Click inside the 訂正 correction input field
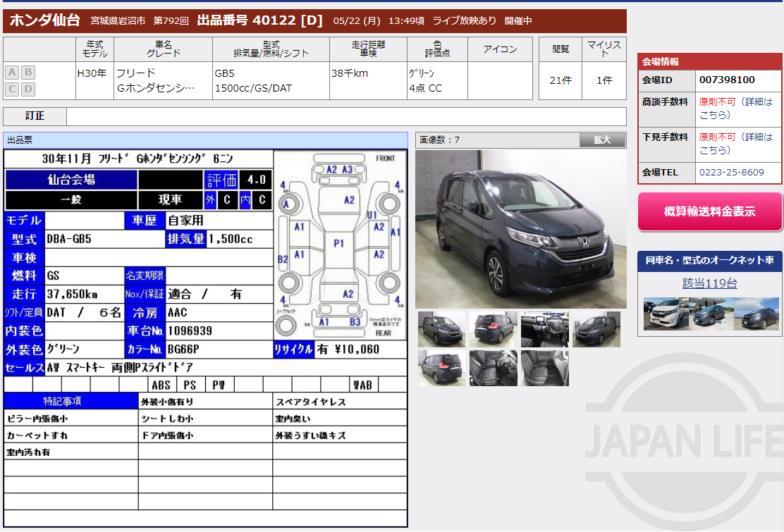Screen dimensions: 784x532 click(345, 117)
